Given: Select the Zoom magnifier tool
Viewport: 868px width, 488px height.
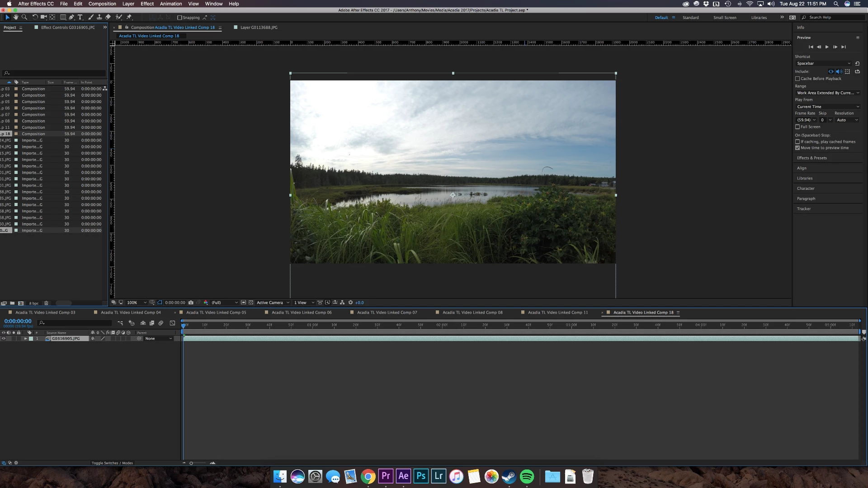Looking at the screenshot, I should click(24, 17).
